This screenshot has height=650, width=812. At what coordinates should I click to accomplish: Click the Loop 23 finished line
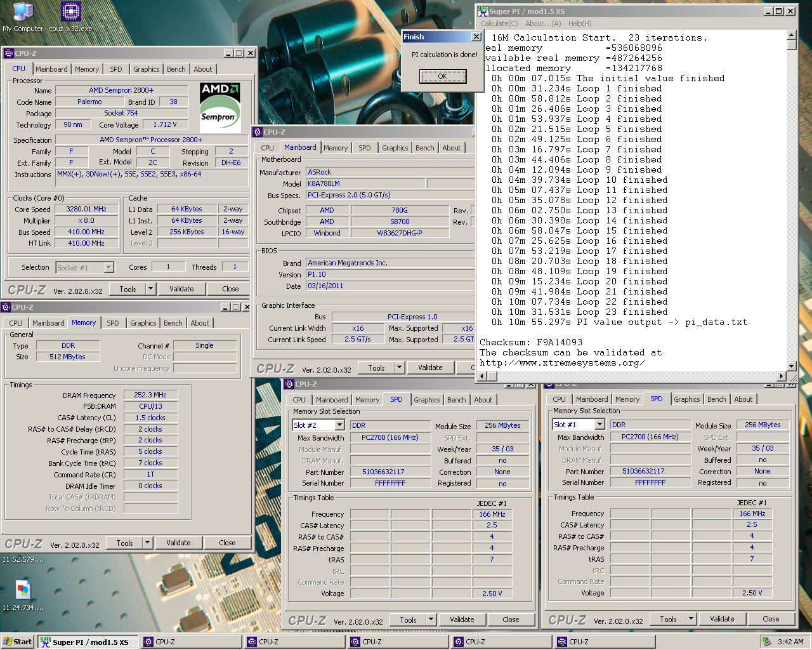pos(580,312)
